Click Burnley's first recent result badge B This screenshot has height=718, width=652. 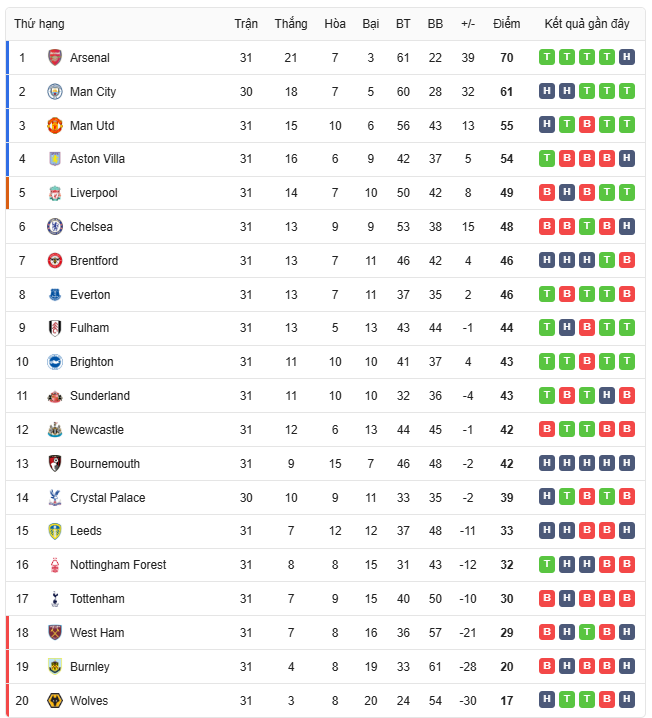(547, 667)
